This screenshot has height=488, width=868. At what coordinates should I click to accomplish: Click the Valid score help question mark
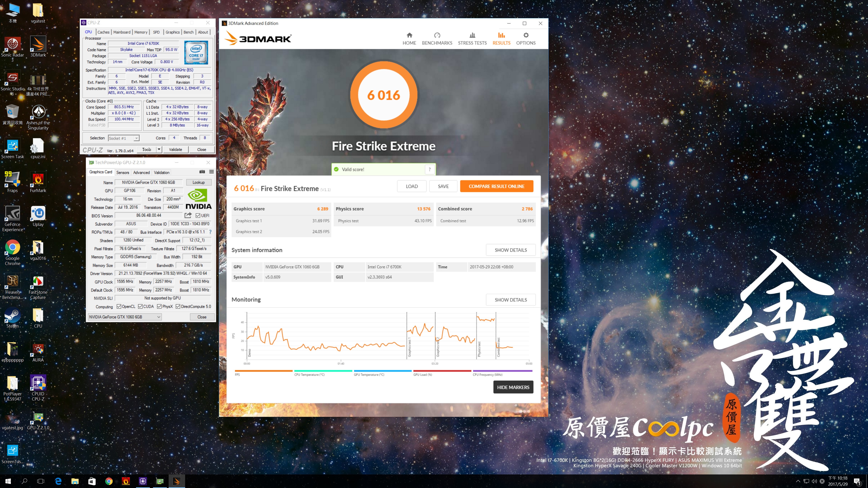pos(430,169)
